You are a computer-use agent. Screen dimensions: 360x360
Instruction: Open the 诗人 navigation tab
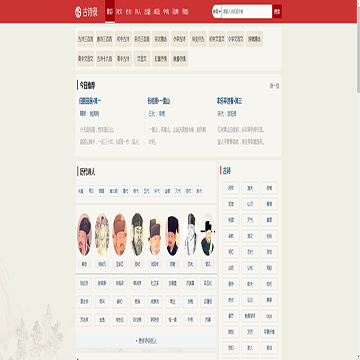click(138, 12)
